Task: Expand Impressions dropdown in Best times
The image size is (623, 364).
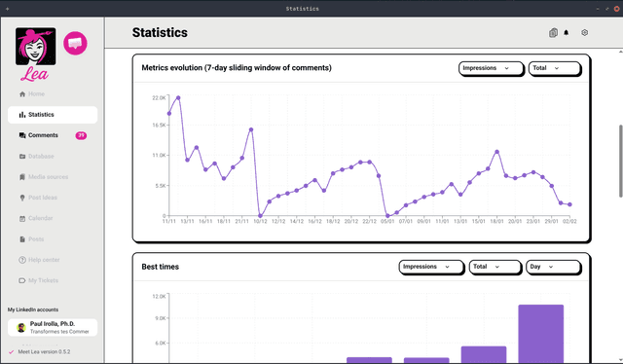Action: (x=431, y=267)
